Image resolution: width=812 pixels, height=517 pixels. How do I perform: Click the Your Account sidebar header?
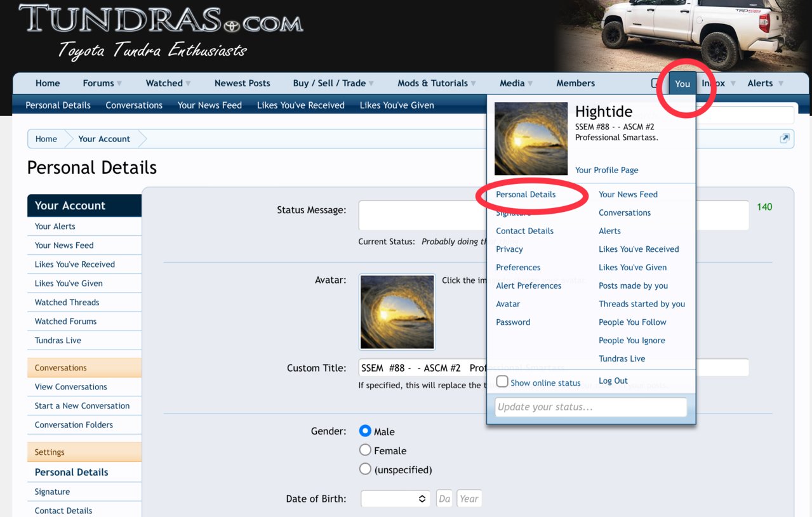(84, 206)
